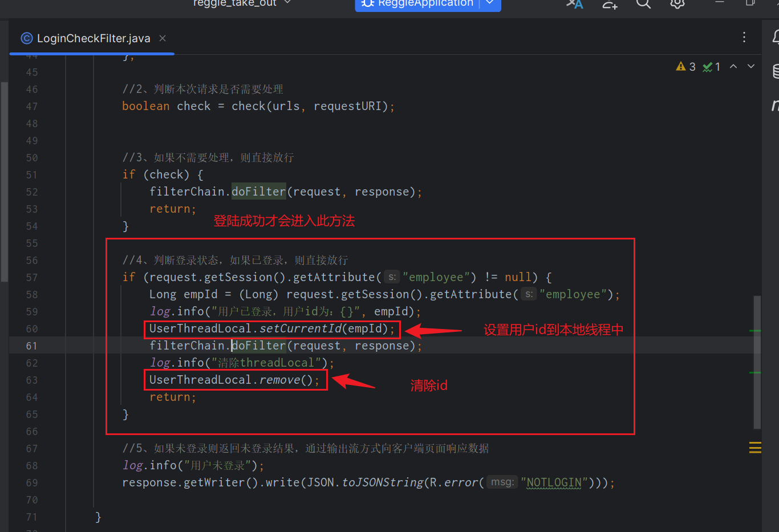Click log.info string on line 62

coord(267,363)
